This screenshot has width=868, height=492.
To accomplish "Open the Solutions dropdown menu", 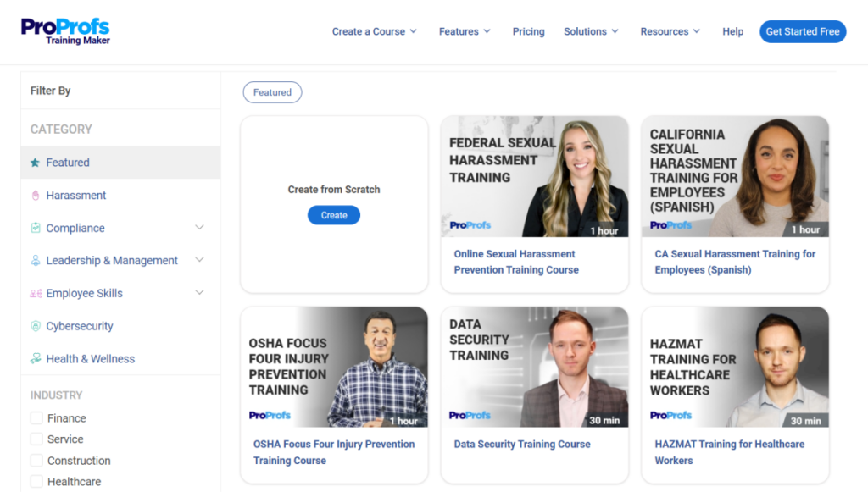I will (591, 31).
